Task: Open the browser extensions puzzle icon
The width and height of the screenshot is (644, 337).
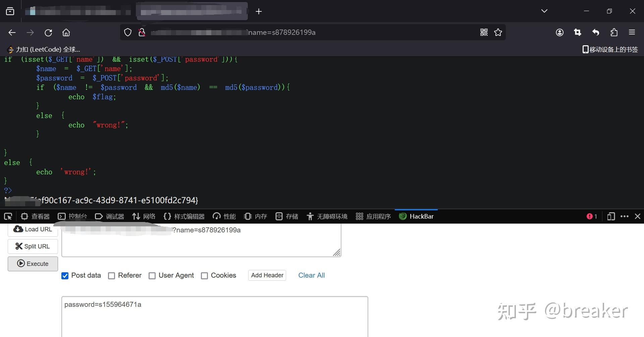Action: [x=614, y=32]
